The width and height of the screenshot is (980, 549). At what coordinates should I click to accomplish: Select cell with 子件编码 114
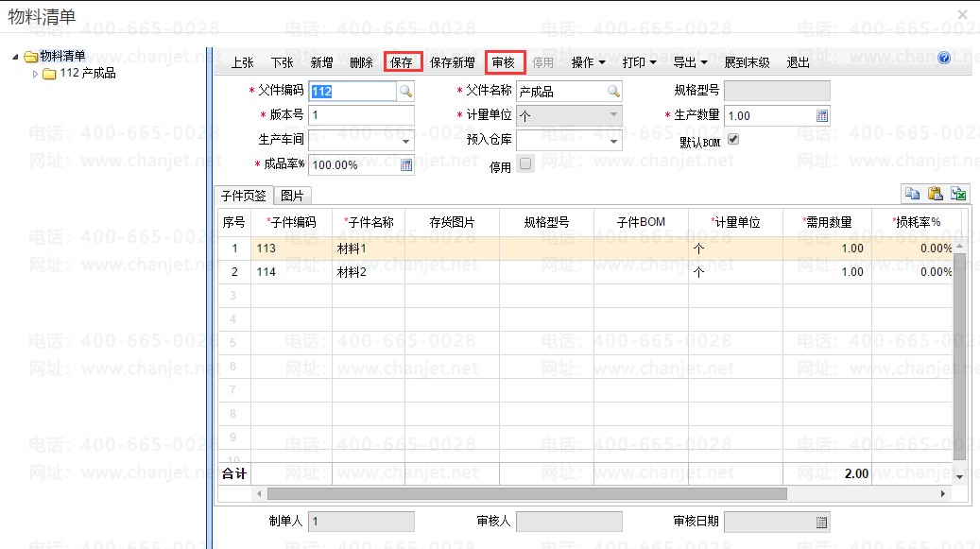coord(292,272)
